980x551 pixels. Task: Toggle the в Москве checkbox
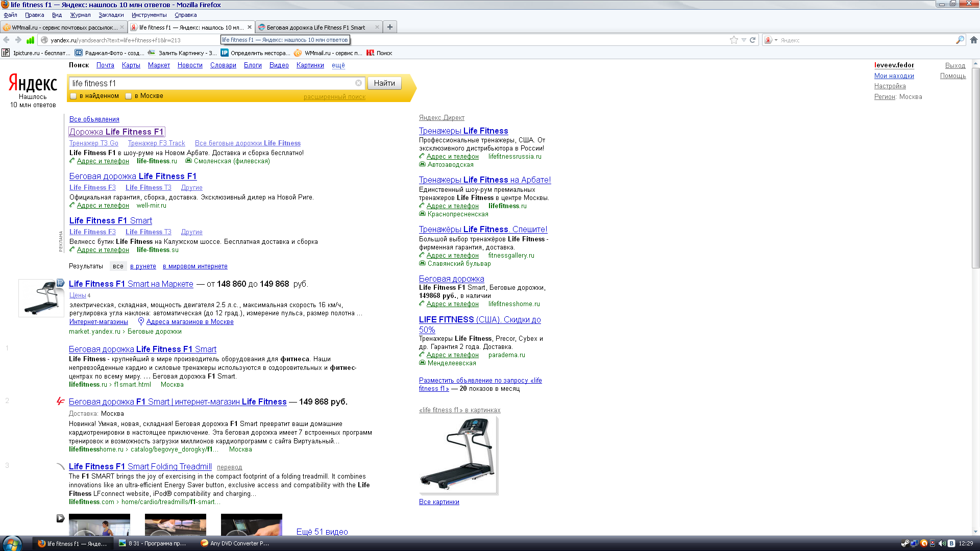[129, 96]
